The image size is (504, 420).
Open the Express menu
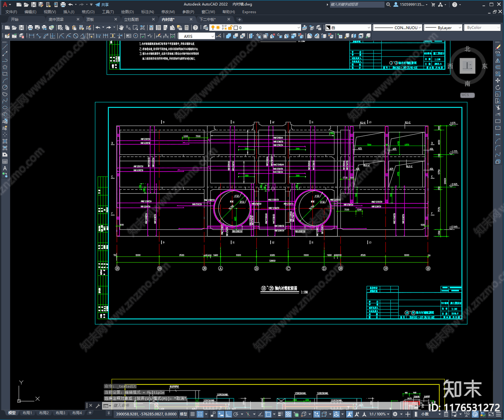pos(249,12)
